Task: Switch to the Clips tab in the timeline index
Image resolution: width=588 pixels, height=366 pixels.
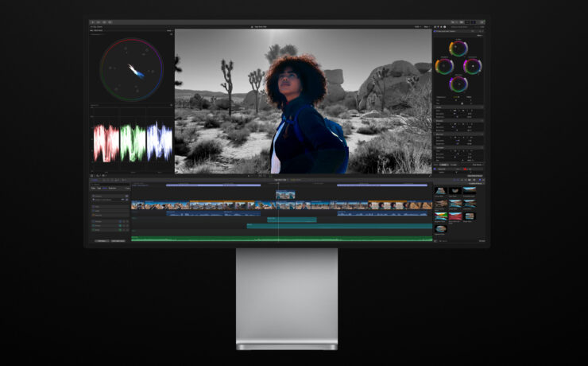Action: tap(94, 188)
